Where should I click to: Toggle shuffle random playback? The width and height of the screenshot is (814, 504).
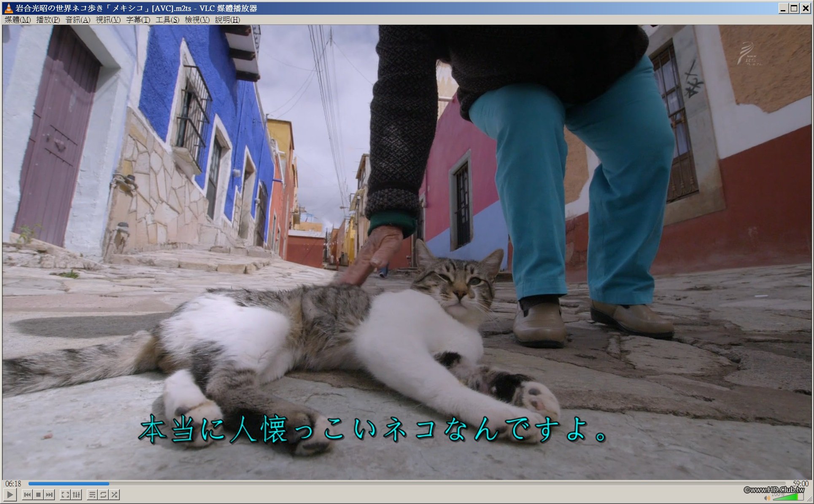click(x=114, y=495)
